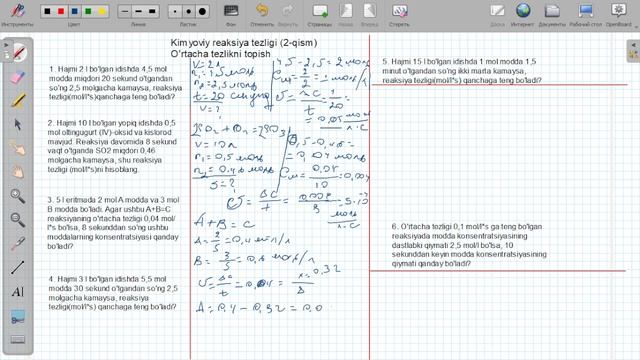The width and height of the screenshot is (640, 360).
Task: Select the Eraser tool in side palette
Action: coord(18,77)
